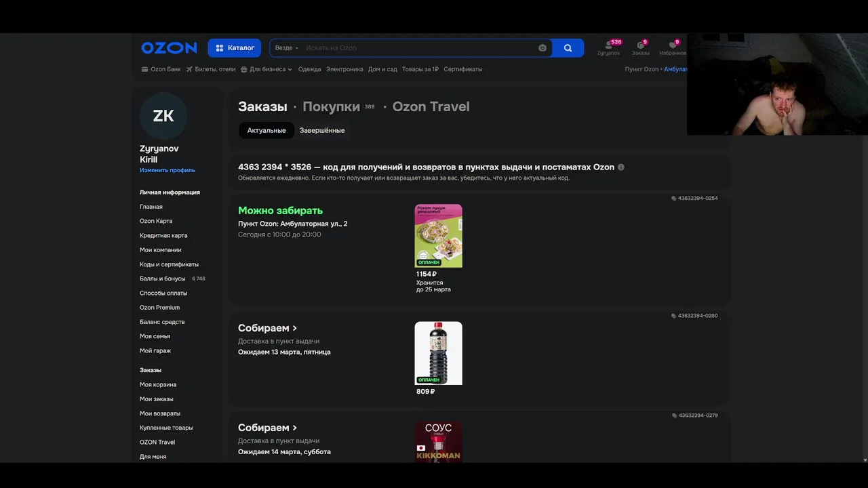Open Ozon Банк link
868x488 pixels.
pos(161,69)
